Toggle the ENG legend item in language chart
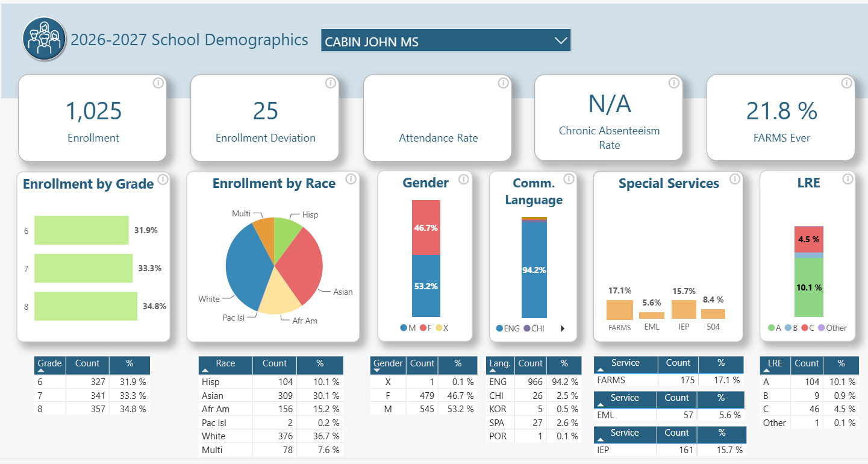868x464 pixels. click(x=508, y=328)
